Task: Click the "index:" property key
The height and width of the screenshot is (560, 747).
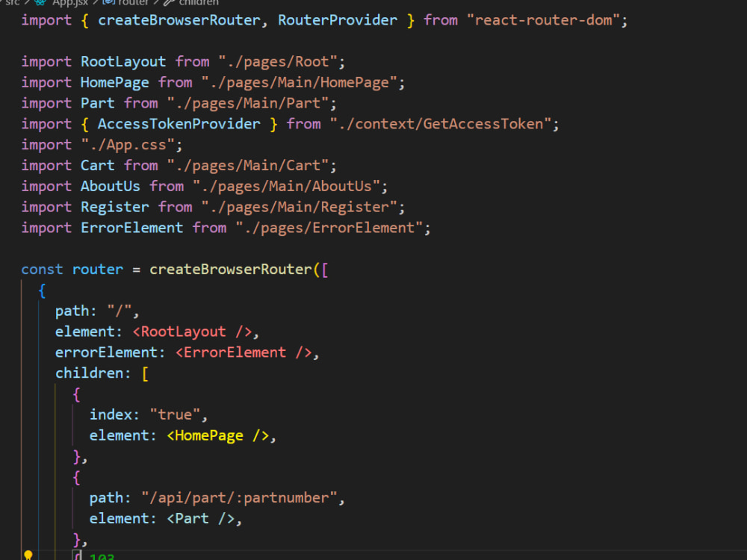Action: 114,414
